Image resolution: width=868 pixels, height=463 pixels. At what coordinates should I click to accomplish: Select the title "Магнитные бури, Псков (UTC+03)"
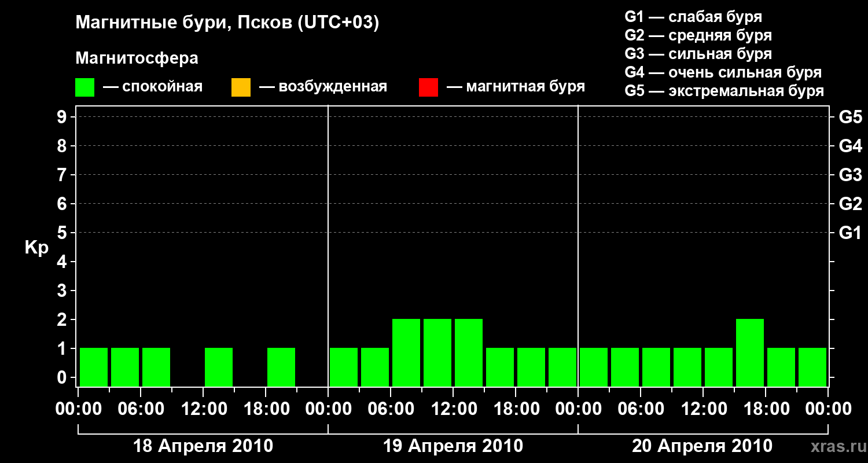pos(227,23)
